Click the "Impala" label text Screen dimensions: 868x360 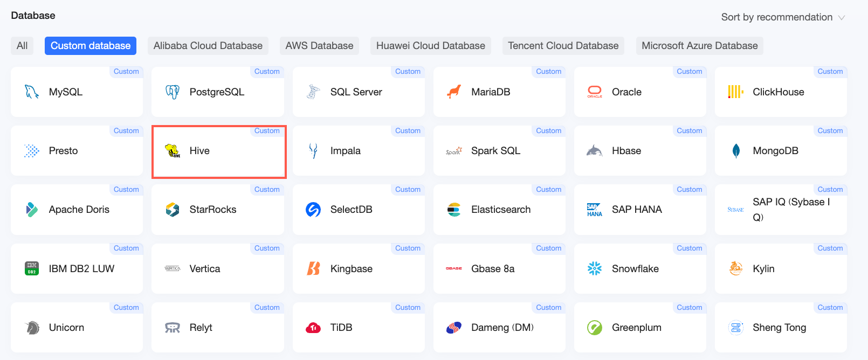(x=346, y=151)
